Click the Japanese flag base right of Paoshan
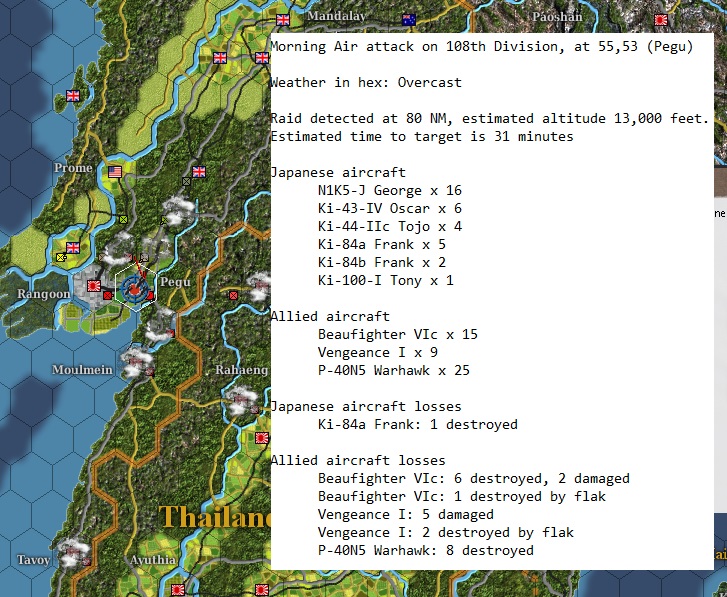 pos(661,19)
